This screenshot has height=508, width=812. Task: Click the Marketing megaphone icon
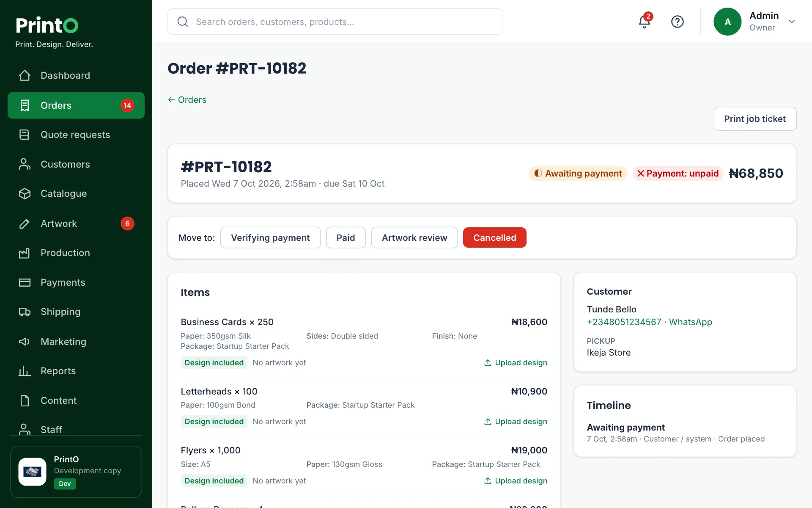pyautogui.click(x=25, y=342)
